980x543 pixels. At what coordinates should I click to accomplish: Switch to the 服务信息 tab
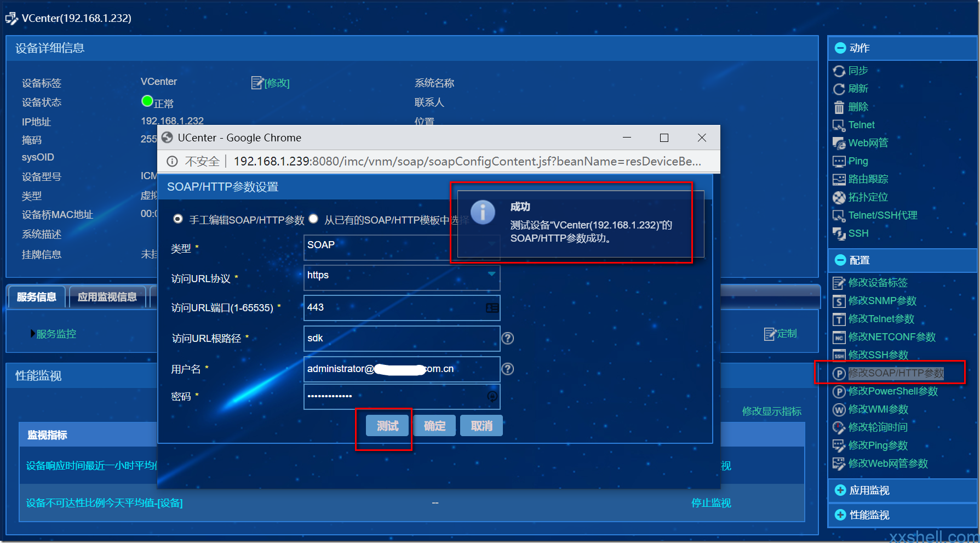[x=37, y=297]
